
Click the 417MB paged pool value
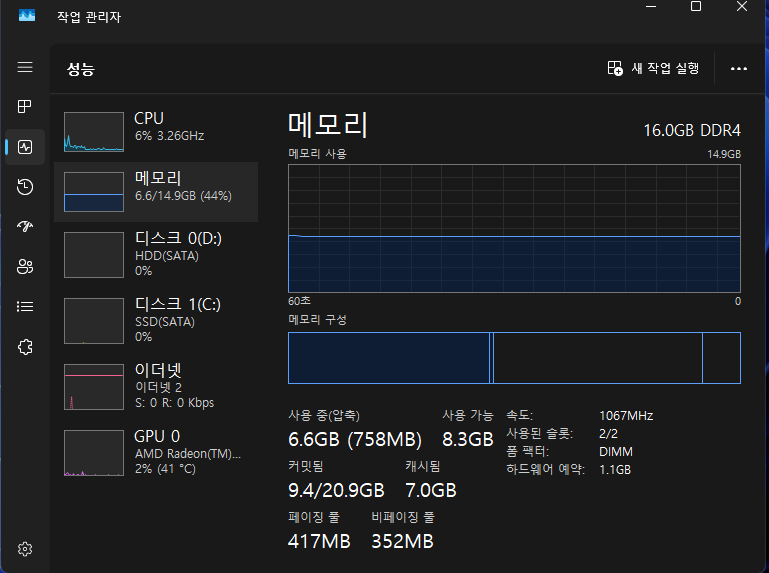coord(319,542)
